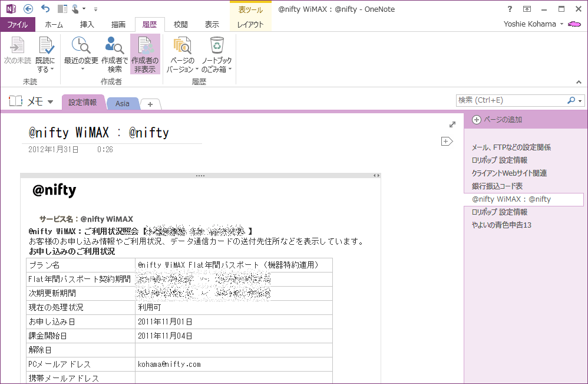Create a new section with plus tab
The height and width of the screenshot is (384, 588).
pyautogui.click(x=150, y=104)
